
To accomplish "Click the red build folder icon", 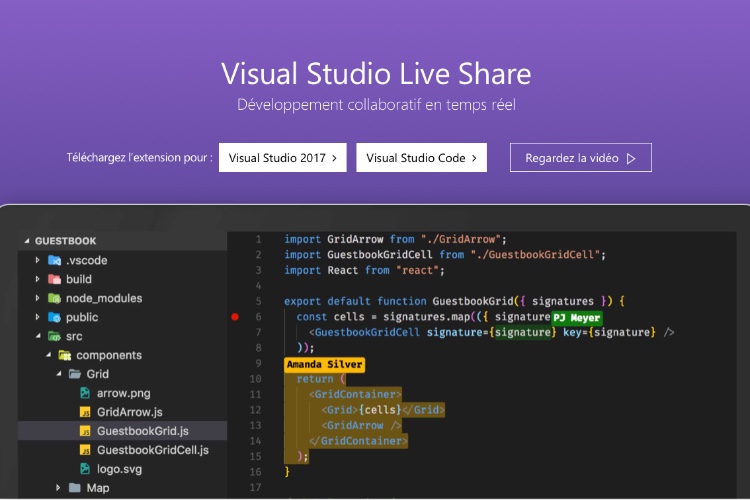I will pos(55,279).
